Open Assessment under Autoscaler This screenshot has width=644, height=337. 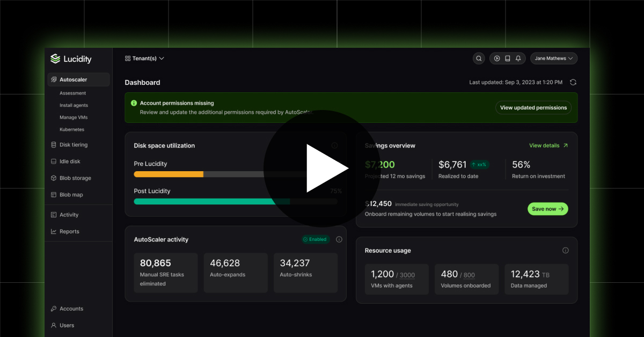[72, 93]
